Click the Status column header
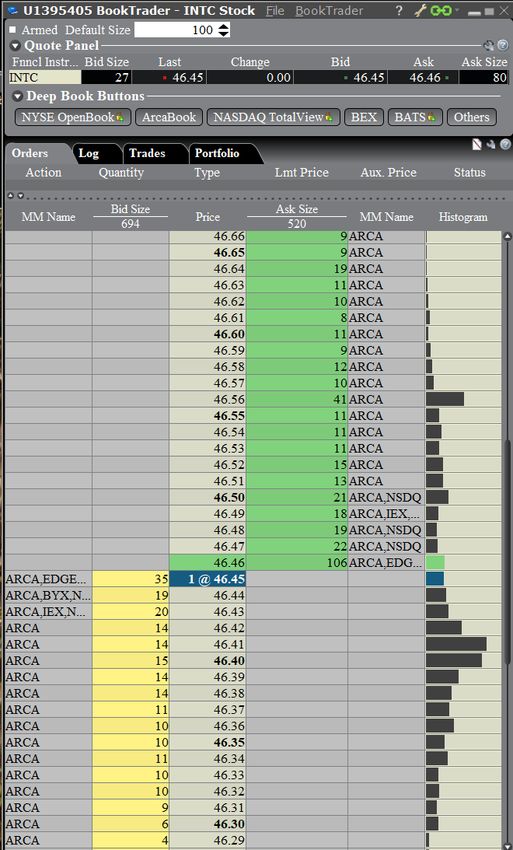Viewport: 513px width, 850px height. (x=470, y=172)
